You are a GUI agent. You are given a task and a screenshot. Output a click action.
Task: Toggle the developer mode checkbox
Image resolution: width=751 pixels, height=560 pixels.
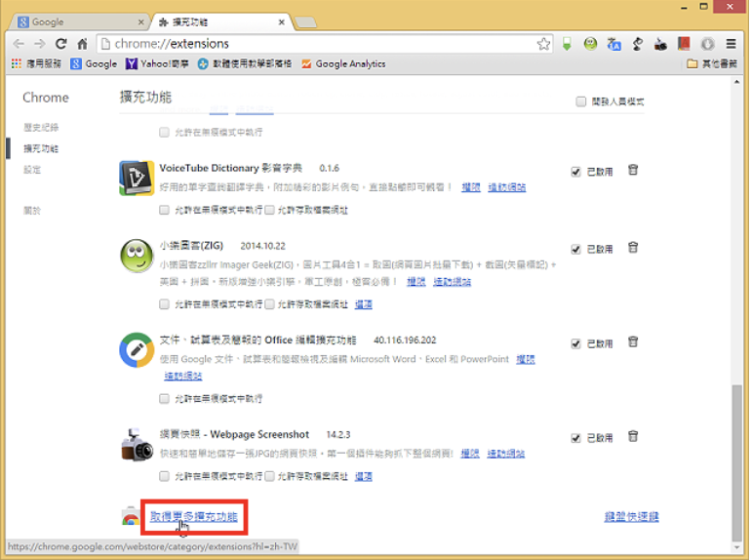click(x=581, y=101)
